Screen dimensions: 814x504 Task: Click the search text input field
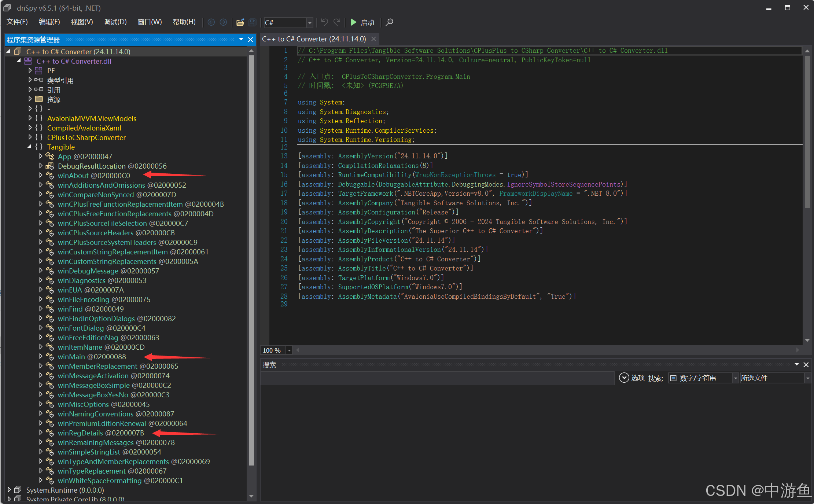tap(437, 378)
